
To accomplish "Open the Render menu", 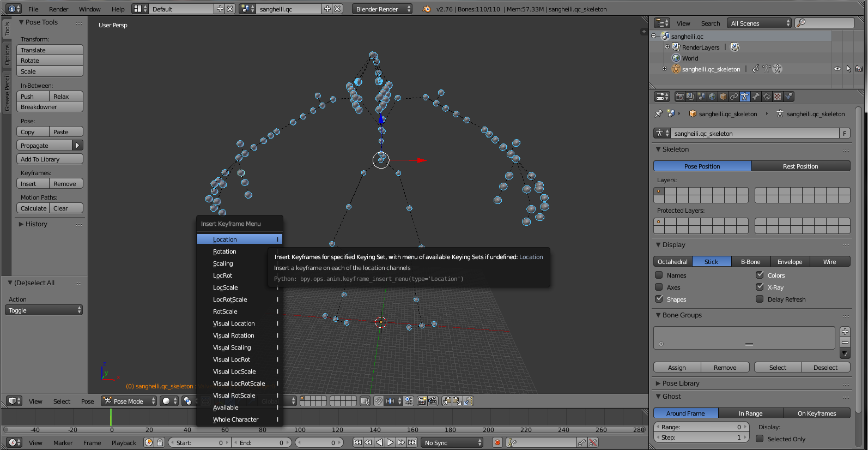I will (x=59, y=9).
